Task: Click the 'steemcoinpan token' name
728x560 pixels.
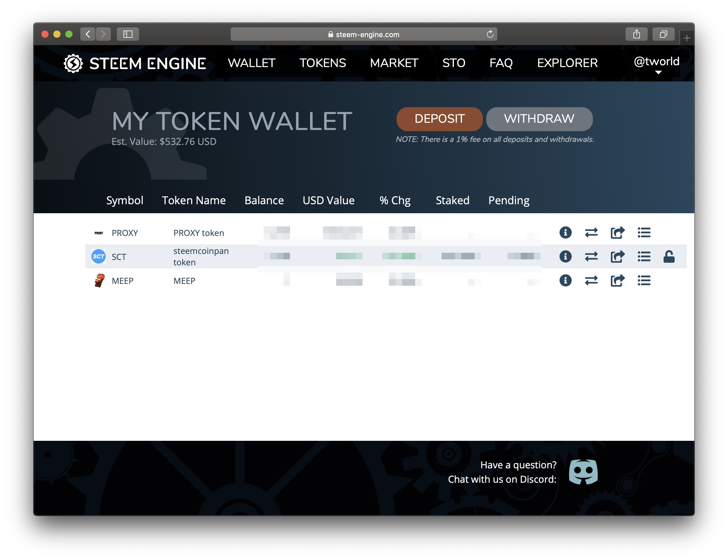Action: click(x=201, y=257)
